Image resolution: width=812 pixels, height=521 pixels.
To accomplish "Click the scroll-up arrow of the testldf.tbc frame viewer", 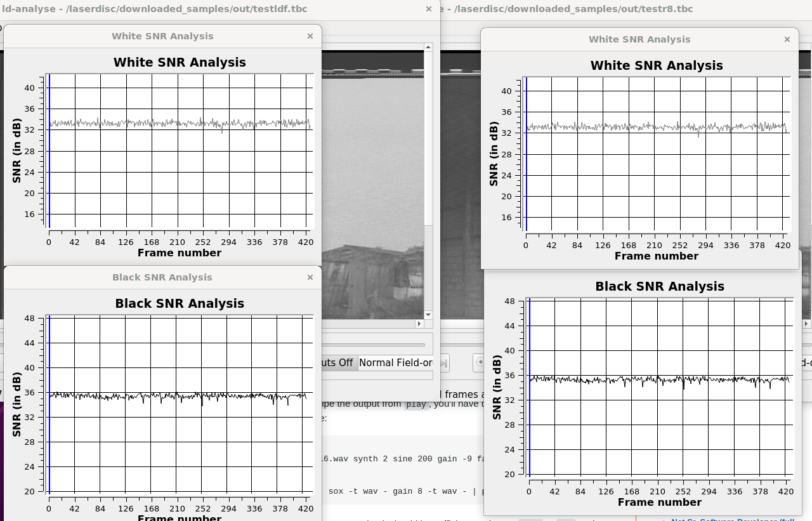I will tap(428, 47).
